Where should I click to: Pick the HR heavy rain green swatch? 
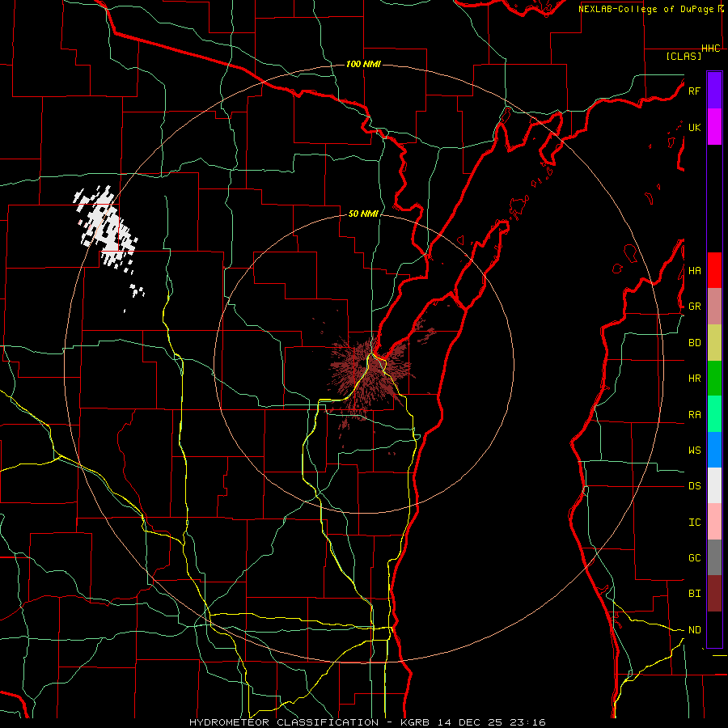[714, 379]
